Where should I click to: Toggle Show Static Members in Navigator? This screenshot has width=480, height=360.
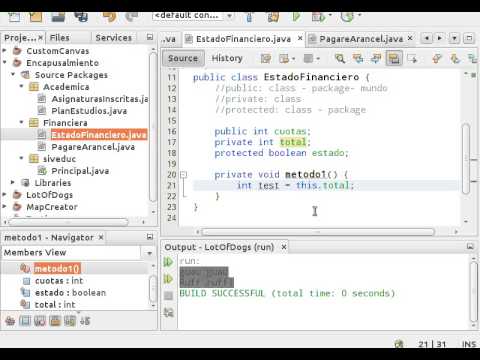pyautogui.click(x=40, y=321)
